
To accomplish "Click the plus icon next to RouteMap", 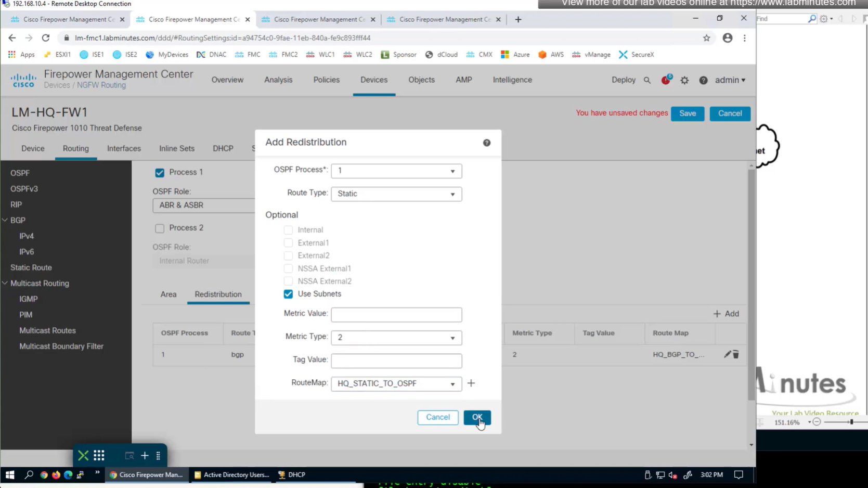I will tap(471, 383).
